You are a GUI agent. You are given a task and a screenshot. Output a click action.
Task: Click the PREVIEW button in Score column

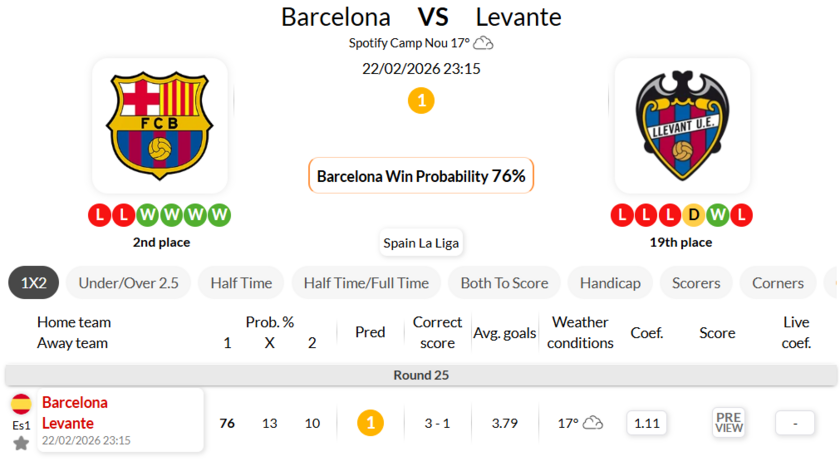[x=729, y=423]
